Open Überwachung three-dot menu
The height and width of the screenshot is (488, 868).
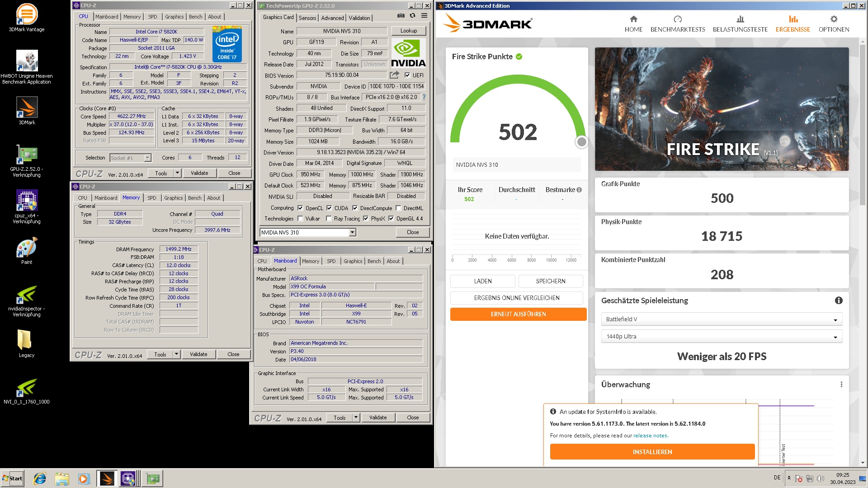click(841, 385)
